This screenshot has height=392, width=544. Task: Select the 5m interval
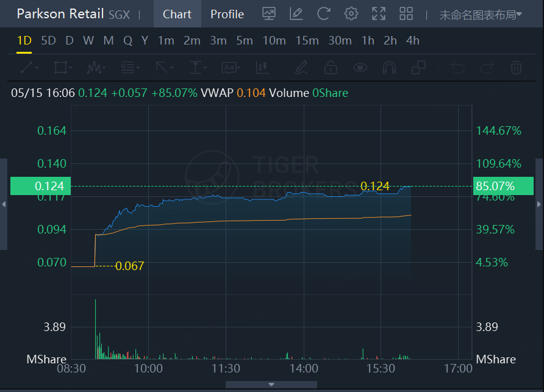[245, 41]
